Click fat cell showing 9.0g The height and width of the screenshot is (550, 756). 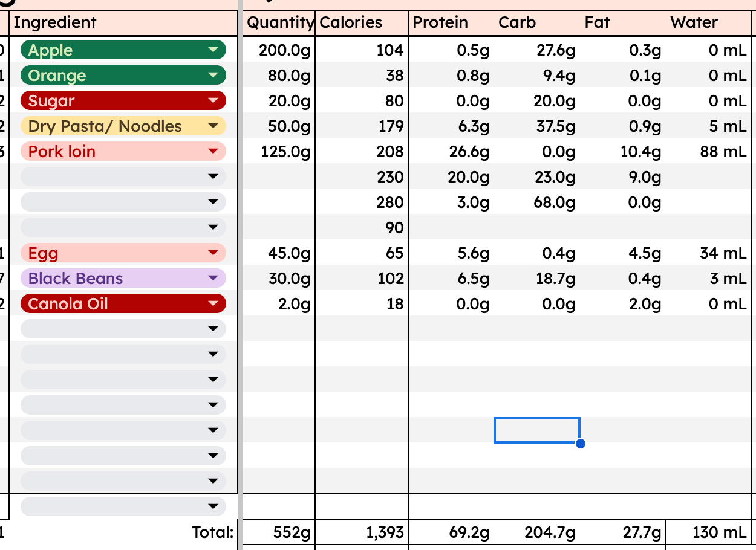(x=623, y=177)
